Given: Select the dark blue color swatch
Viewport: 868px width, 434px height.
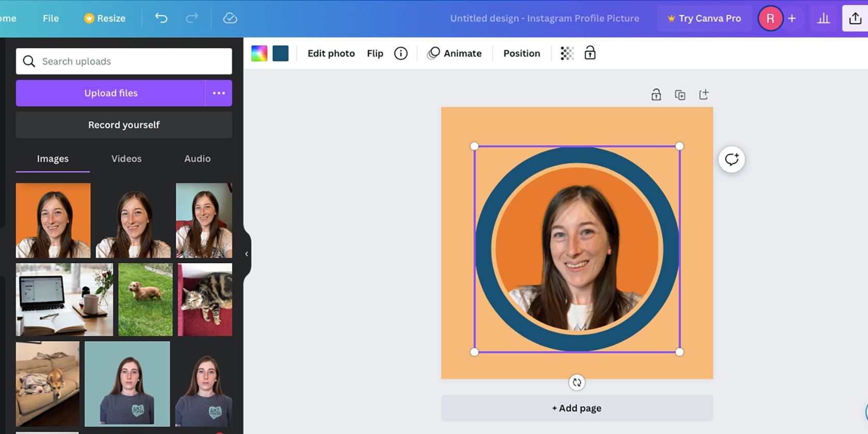Looking at the screenshot, I should click(x=281, y=53).
